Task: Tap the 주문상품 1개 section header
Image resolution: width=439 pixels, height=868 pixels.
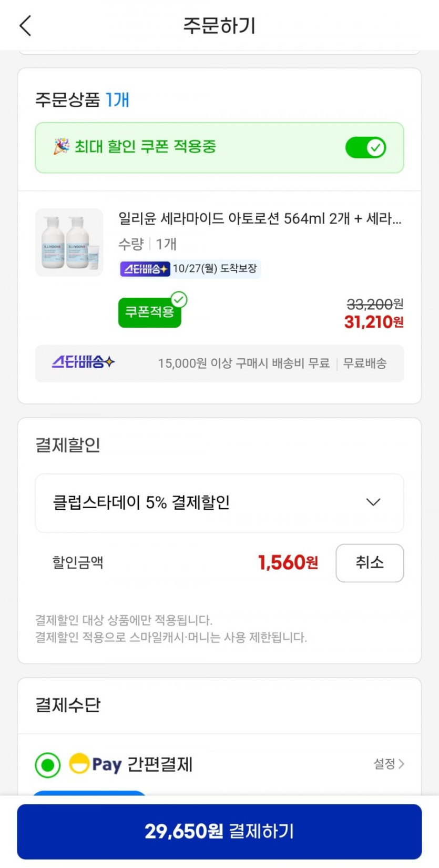Action: tap(82, 99)
